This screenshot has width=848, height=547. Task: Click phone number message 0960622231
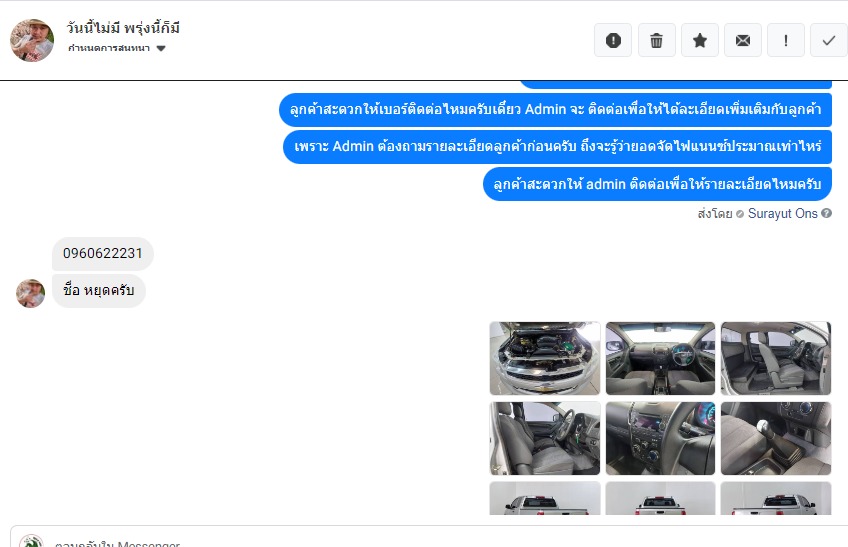[x=103, y=253]
